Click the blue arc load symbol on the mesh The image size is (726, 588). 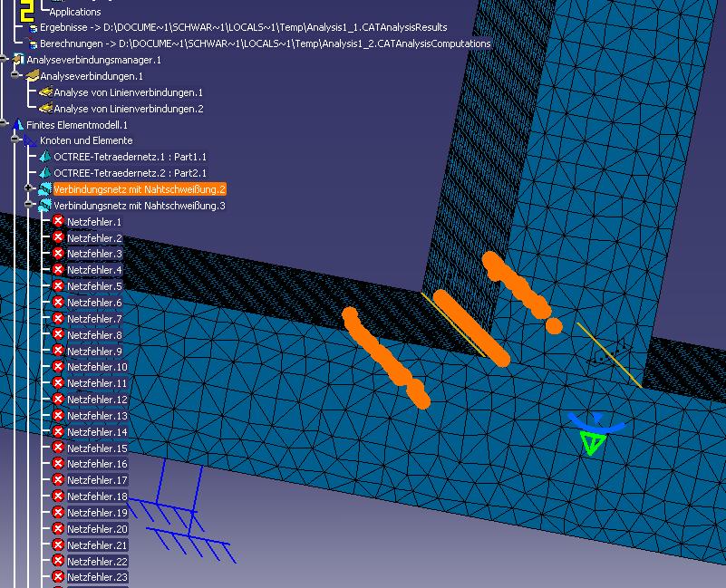pos(596,422)
